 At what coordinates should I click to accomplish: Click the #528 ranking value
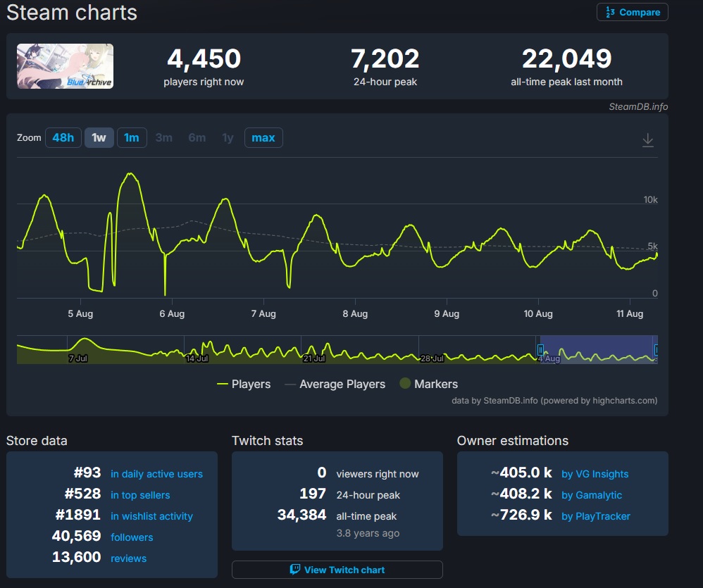82,494
